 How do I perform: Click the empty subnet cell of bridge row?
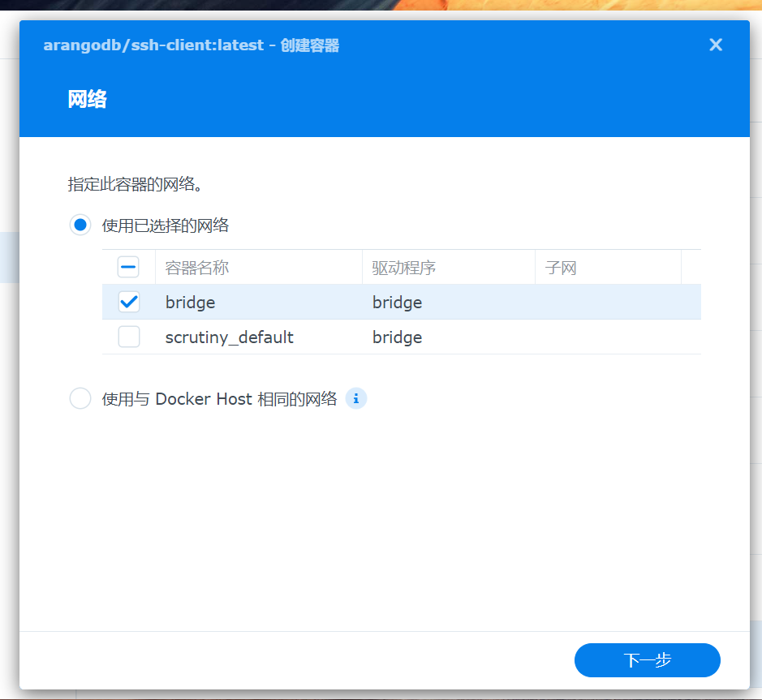point(607,303)
